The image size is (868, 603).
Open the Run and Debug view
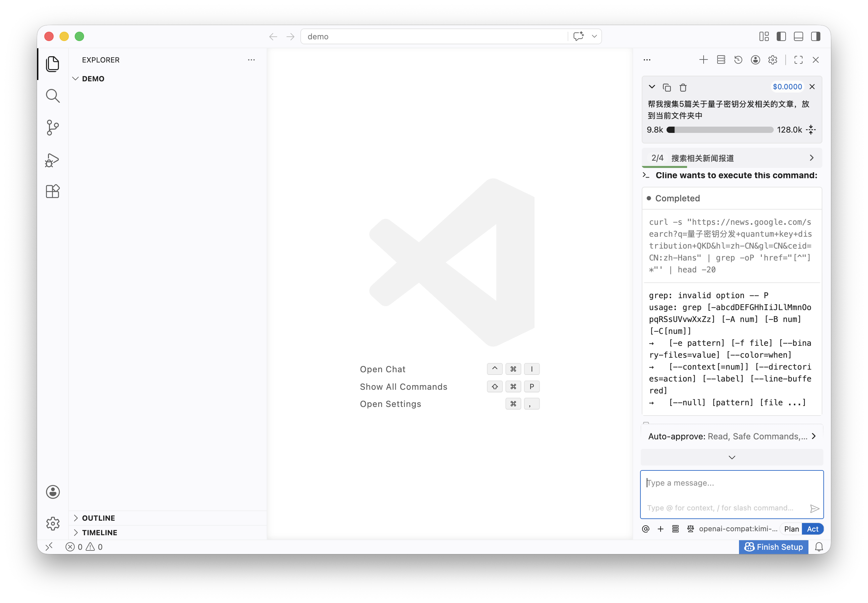(x=53, y=160)
